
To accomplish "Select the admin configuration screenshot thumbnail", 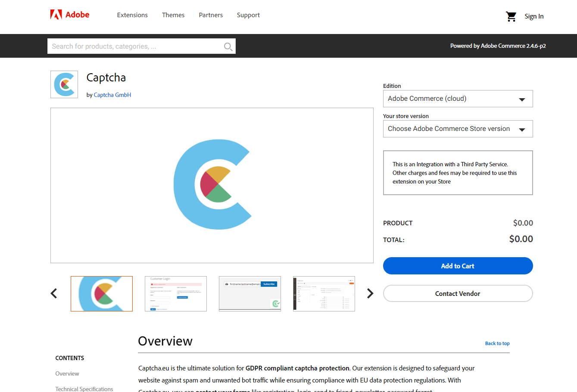I will pos(324,294).
